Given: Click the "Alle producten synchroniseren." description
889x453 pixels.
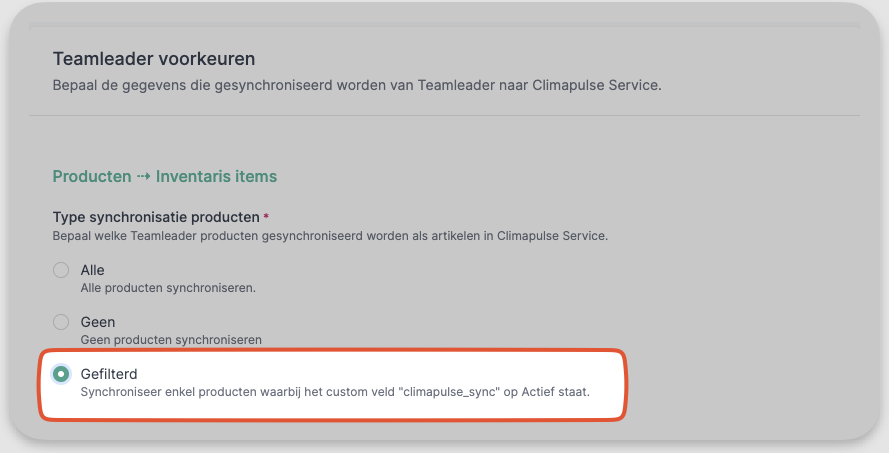Looking at the screenshot, I should pyautogui.click(x=168, y=288).
